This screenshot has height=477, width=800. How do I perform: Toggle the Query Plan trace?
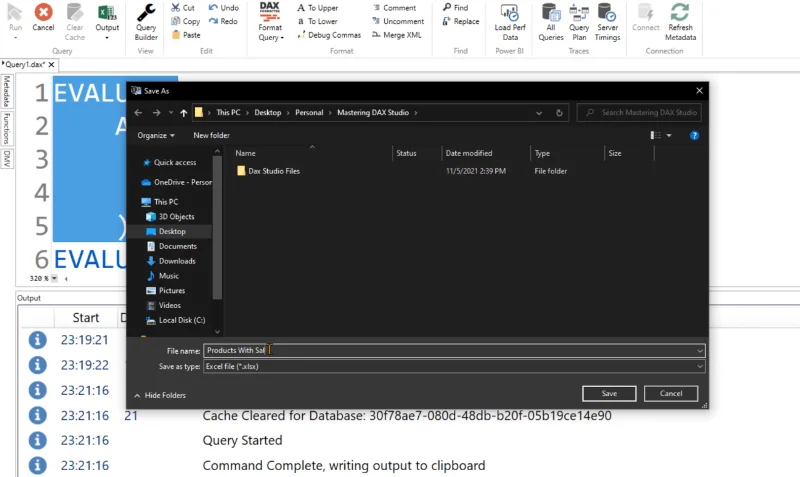(579, 21)
